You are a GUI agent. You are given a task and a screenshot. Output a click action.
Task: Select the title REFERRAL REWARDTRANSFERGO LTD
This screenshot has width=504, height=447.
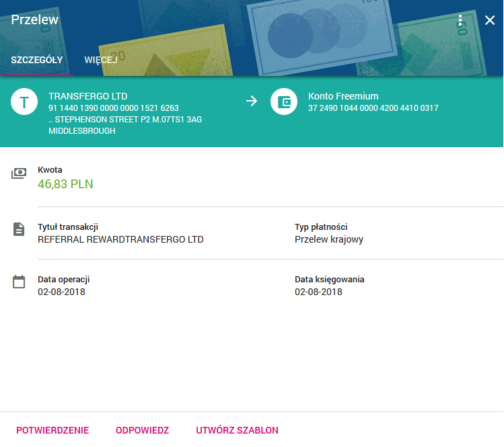pos(120,239)
